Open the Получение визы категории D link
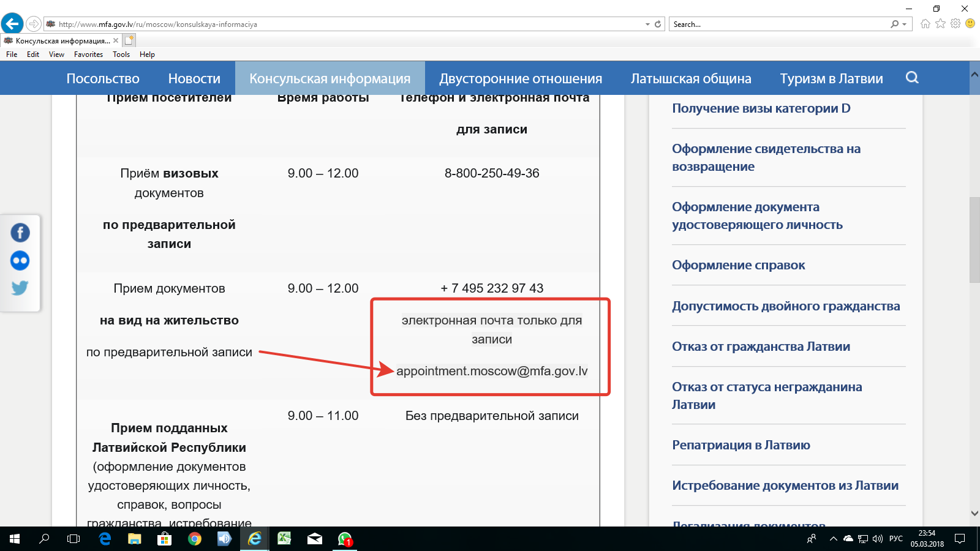 (x=761, y=108)
